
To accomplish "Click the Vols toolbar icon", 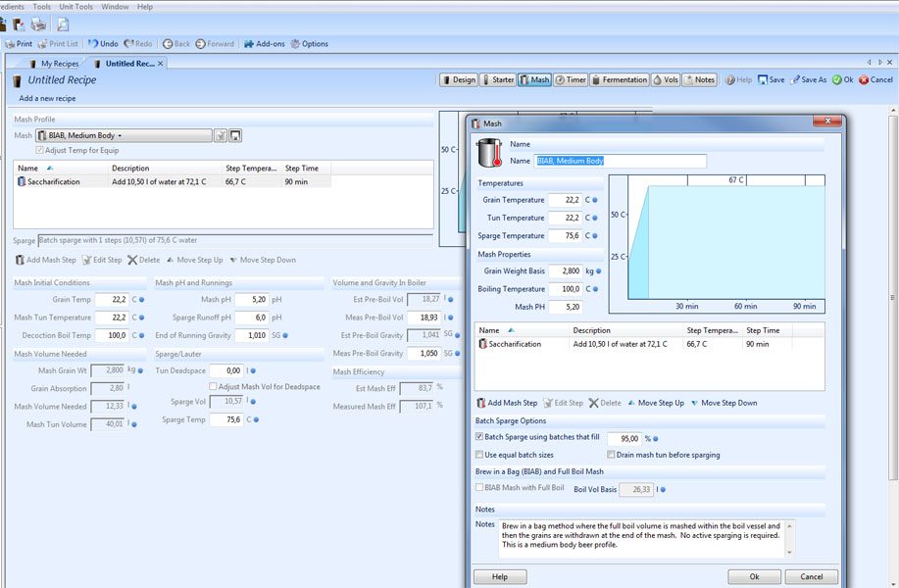I will [666, 80].
